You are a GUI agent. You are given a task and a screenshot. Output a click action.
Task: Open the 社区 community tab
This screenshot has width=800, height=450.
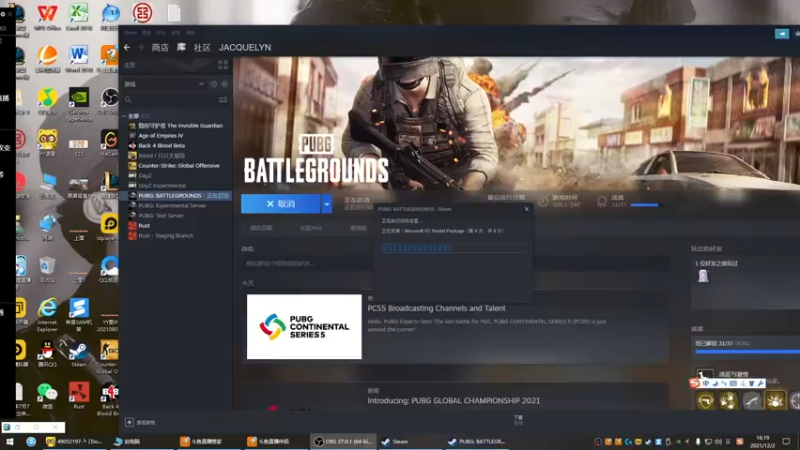202,47
